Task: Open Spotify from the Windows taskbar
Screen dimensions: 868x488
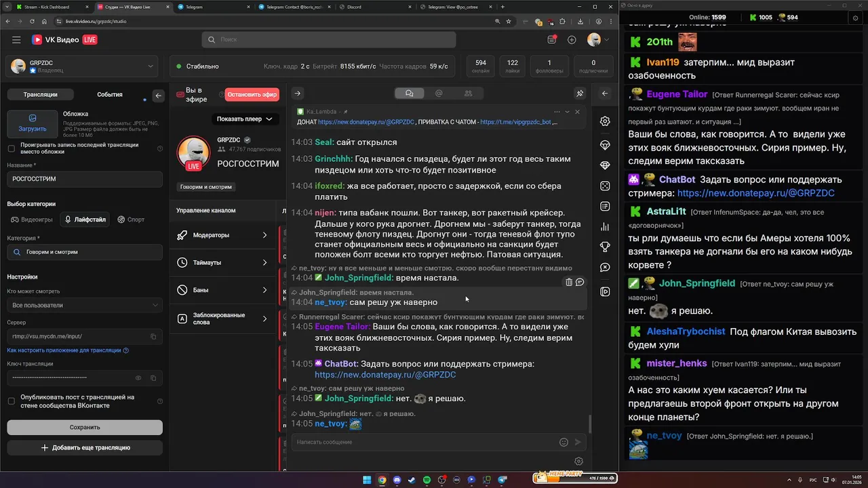Action: 427,480
